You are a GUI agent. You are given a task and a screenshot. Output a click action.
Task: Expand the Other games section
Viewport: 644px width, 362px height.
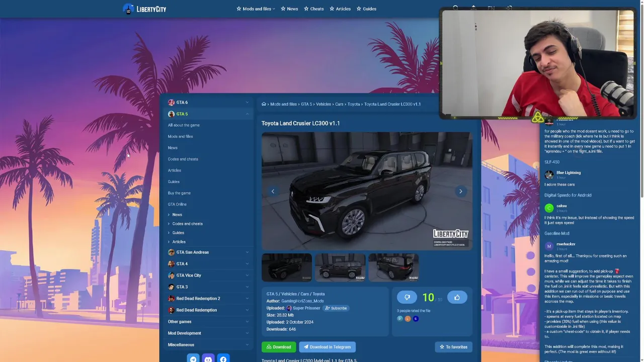click(209, 322)
